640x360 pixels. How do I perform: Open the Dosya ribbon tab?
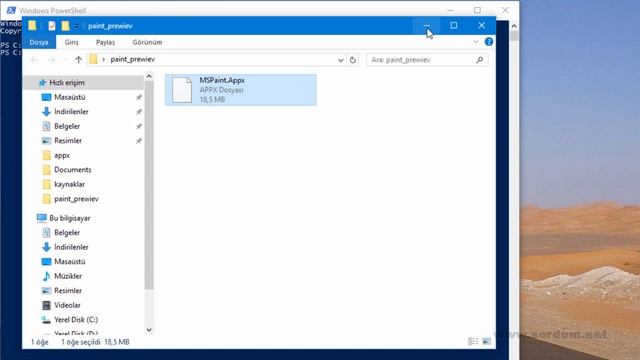coord(39,42)
